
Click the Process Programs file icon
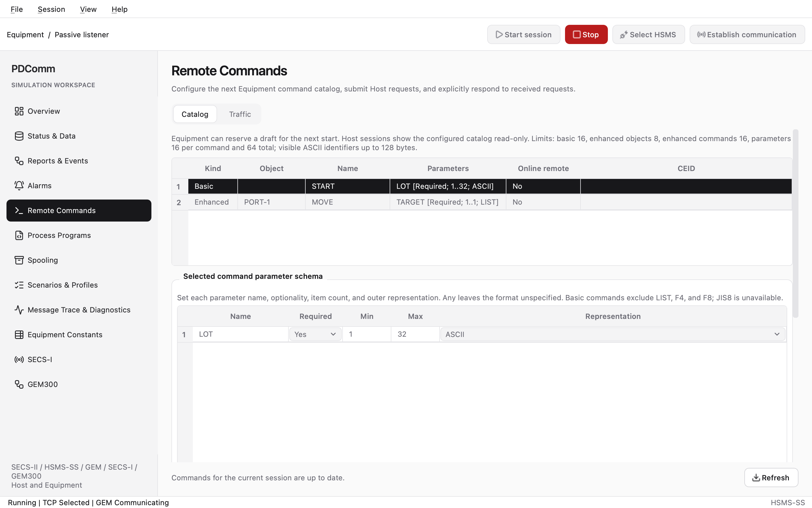[19, 236]
